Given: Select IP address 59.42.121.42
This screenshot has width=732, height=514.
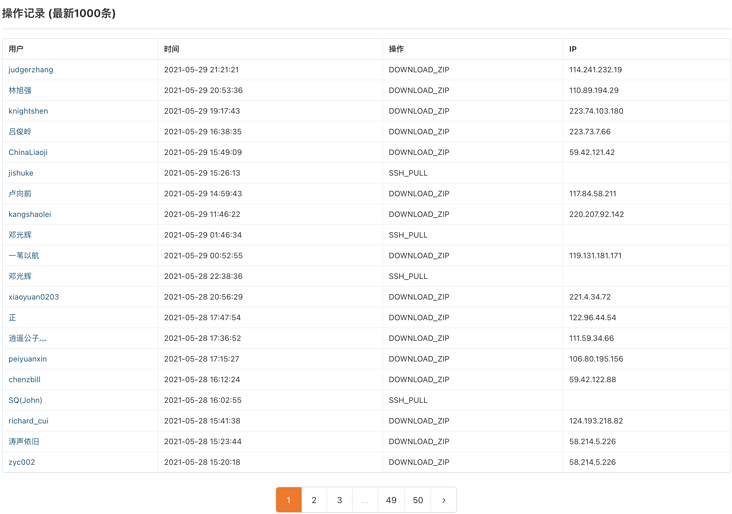Looking at the screenshot, I should click(x=592, y=152).
